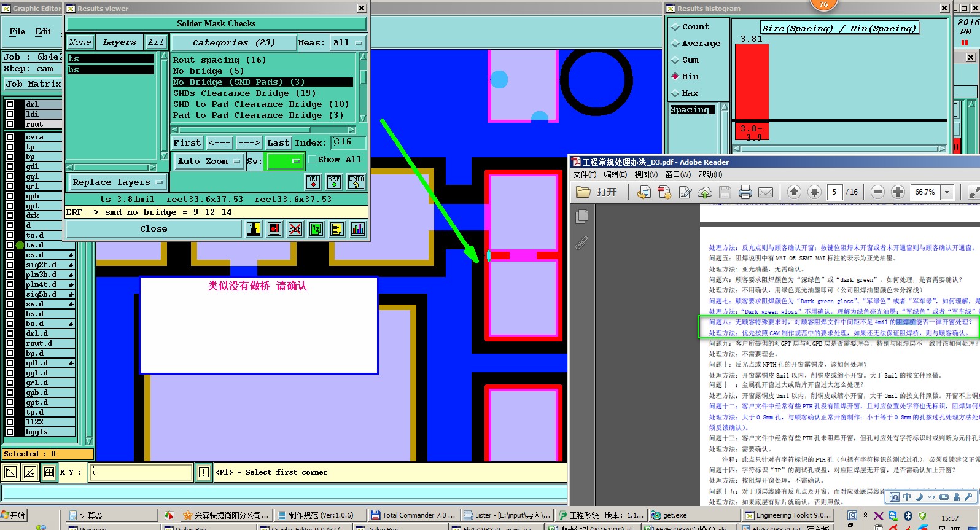
Task: Toggle checkbox for cs.d layer
Action: point(10,255)
